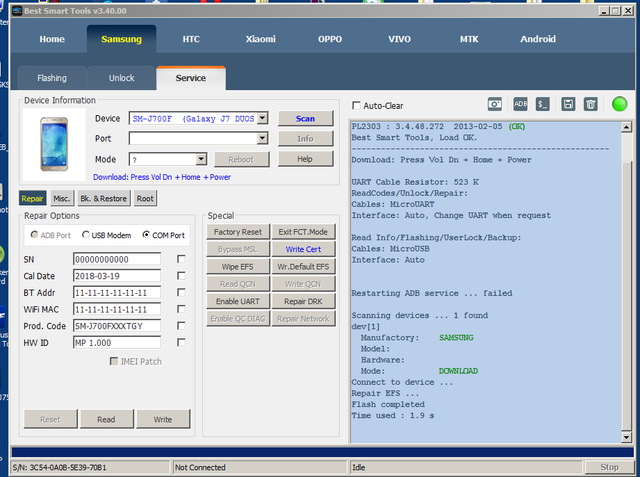Click the SN input field
The width and height of the screenshot is (640, 477).
117,259
